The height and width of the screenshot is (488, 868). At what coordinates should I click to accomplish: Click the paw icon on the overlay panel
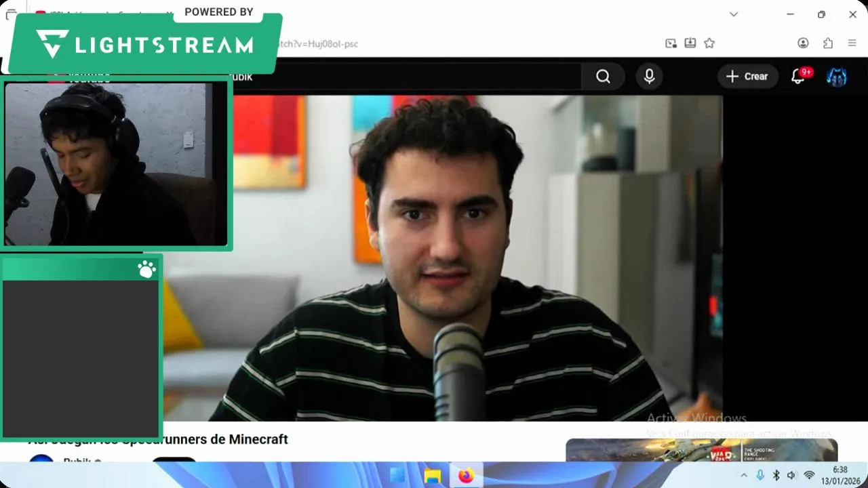point(146,270)
